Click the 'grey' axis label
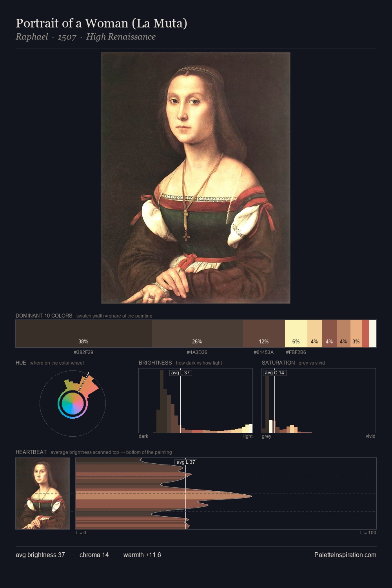Screen dimensions: 392x588 click(x=267, y=436)
